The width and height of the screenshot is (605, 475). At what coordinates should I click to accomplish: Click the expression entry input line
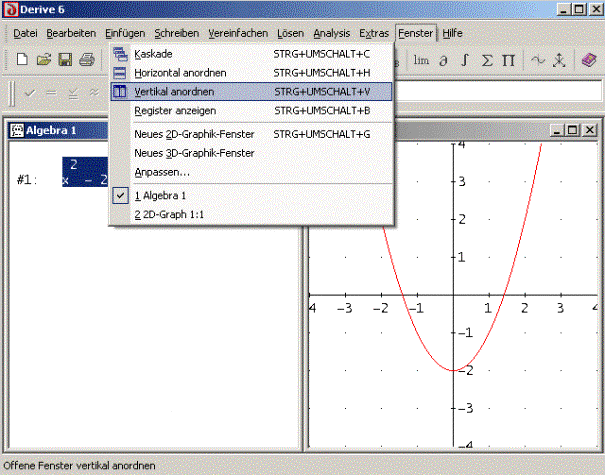point(498,92)
